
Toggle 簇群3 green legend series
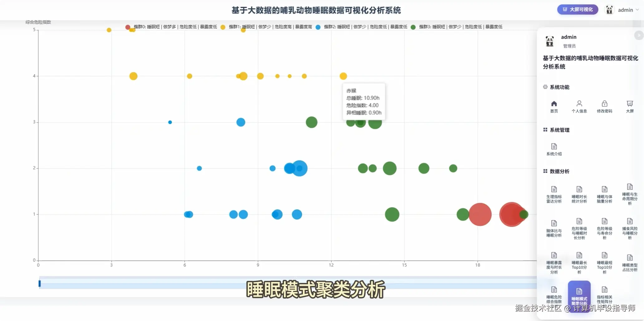[456, 27]
